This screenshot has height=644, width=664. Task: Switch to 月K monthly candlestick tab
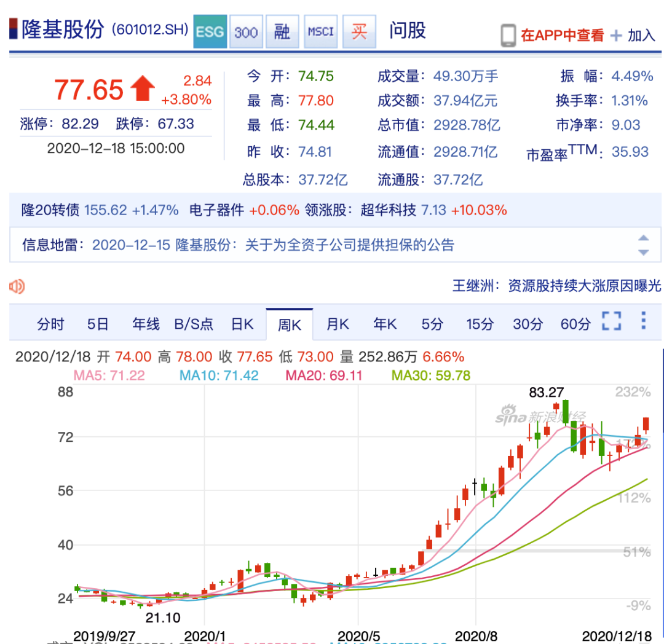click(338, 324)
